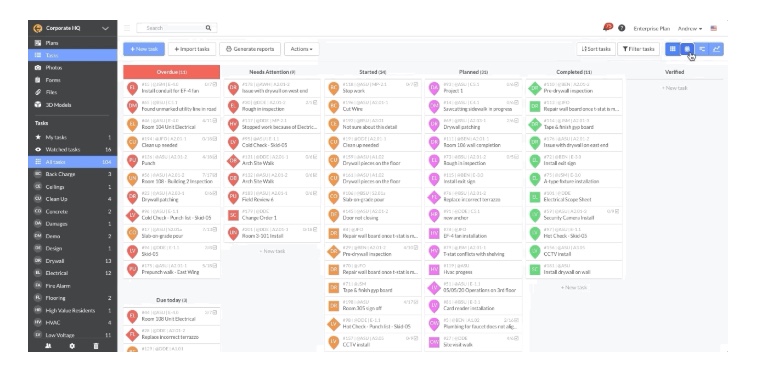Click the red Overdue column header
Screen dimensions: 764x366
click(172, 72)
